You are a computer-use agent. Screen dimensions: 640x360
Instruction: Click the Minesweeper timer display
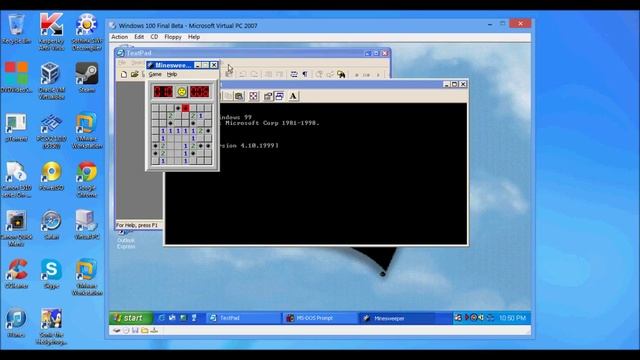tap(199, 92)
